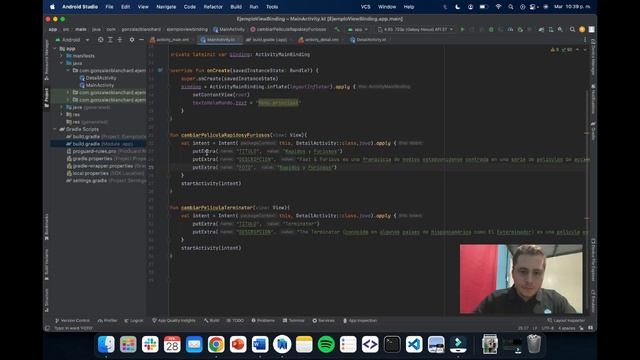This screenshot has width=640, height=360.
Task: Open the Notes app in Dock
Action: (304, 344)
